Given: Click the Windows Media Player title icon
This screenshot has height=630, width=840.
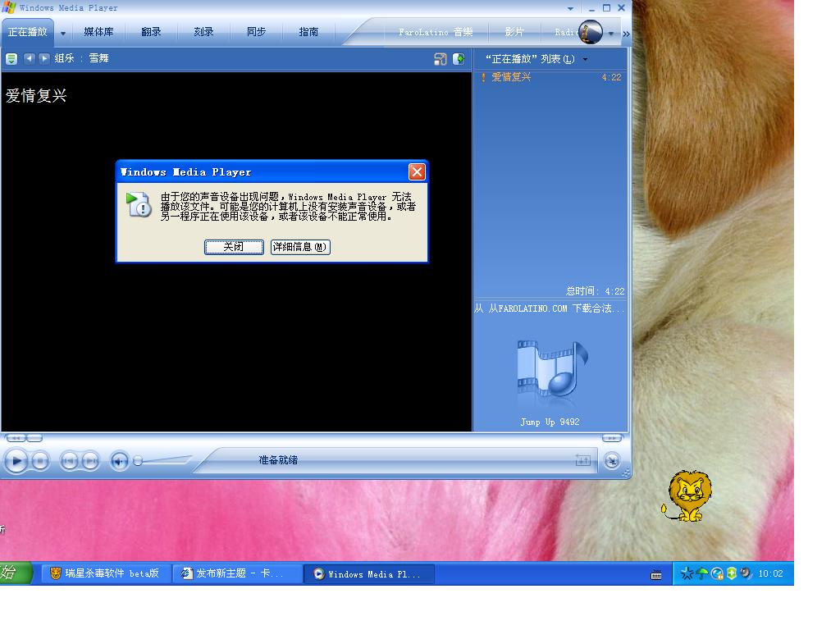Looking at the screenshot, I should 8,7.
